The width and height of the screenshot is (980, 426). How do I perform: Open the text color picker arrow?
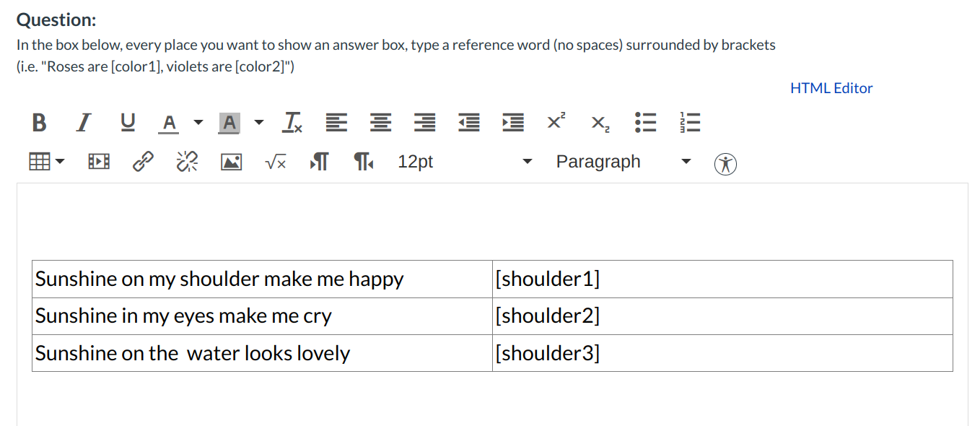[x=198, y=123]
